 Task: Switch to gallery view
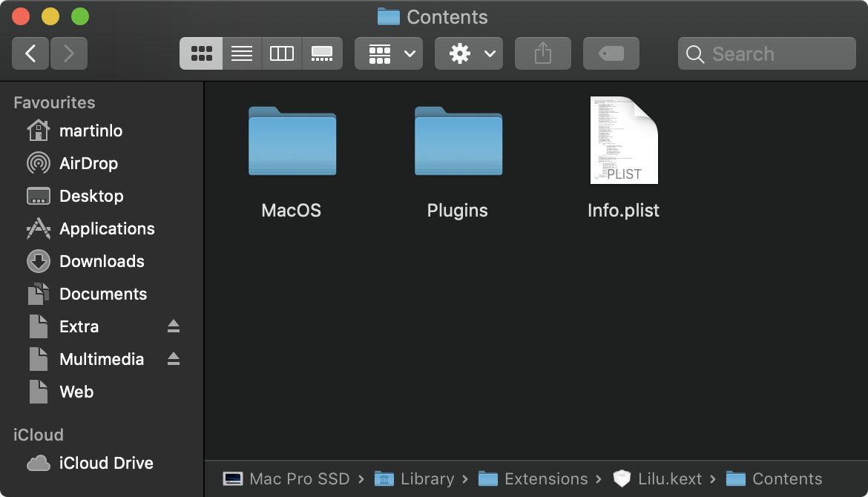322,53
